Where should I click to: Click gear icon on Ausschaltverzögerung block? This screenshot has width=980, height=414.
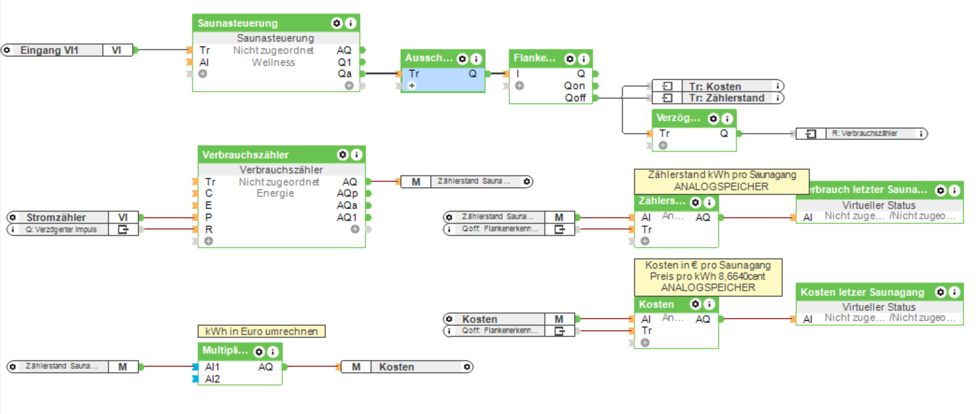coord(462,59)
